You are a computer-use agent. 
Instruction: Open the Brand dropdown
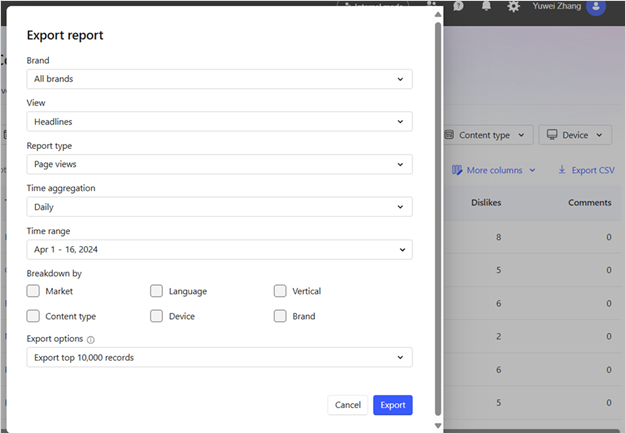pos(219,79)
